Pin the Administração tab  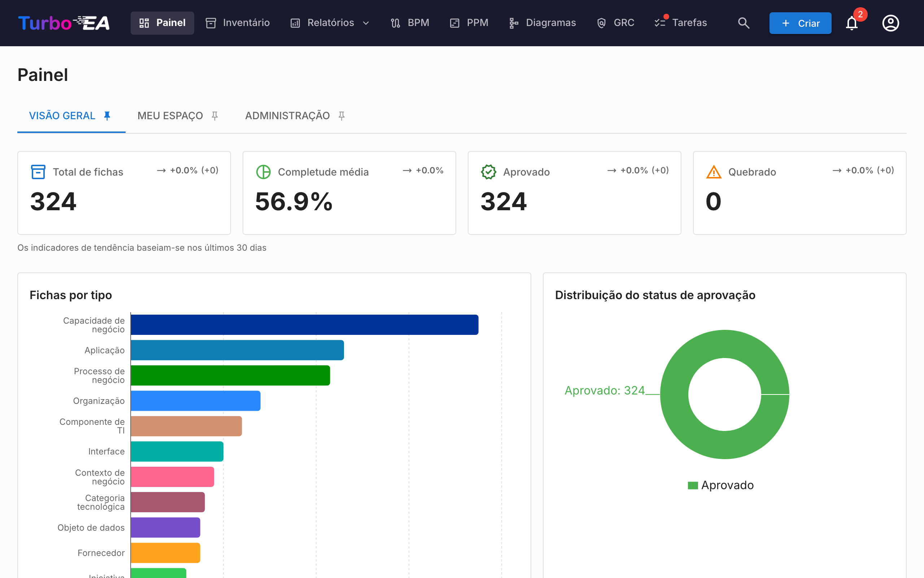point(342,116)
